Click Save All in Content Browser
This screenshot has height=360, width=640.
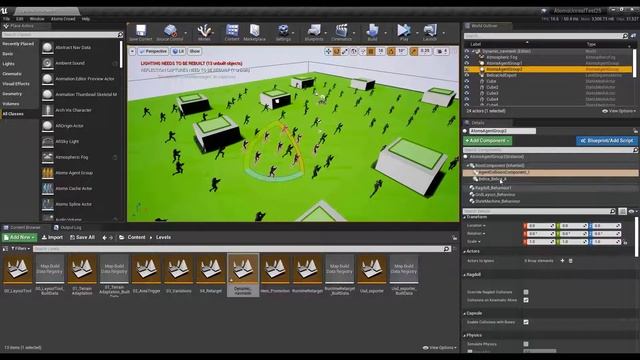point(82,238)
